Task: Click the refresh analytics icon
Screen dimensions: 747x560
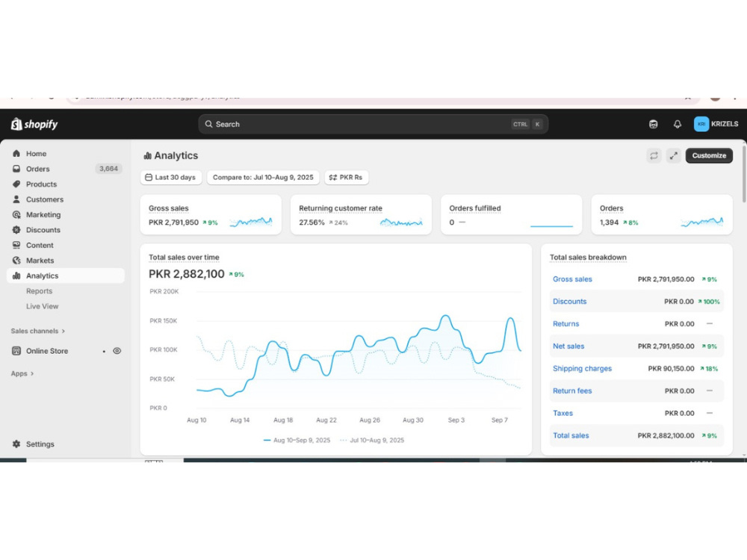Action: pyautogui.click(x=654, y=156)
